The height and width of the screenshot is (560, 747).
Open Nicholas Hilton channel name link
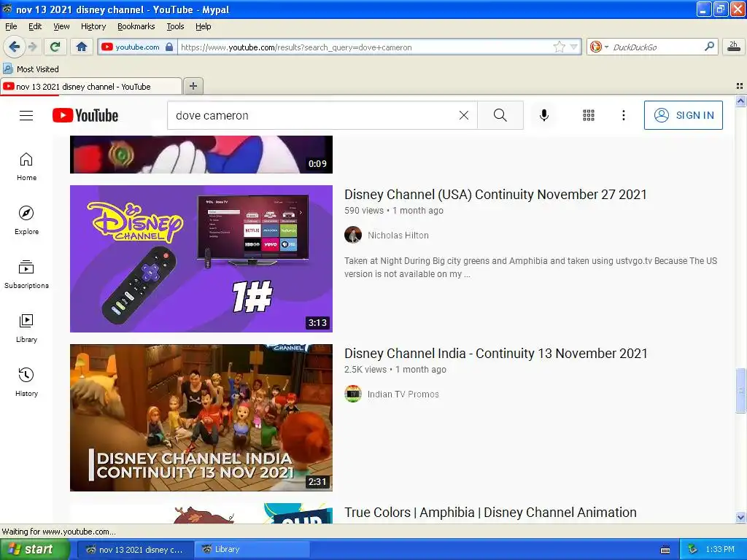[x=398, y=236]
